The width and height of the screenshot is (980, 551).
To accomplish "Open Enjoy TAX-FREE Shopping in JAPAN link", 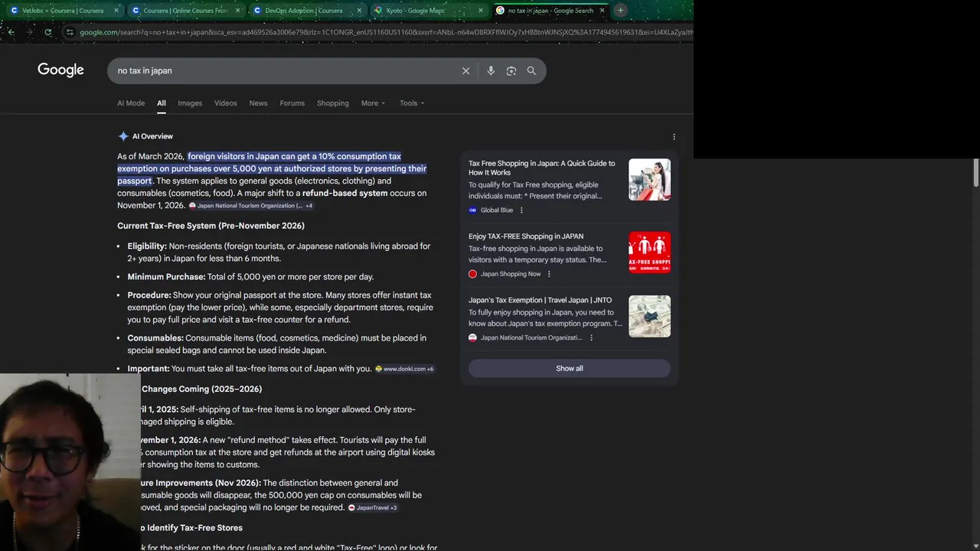I will [526, 236].
